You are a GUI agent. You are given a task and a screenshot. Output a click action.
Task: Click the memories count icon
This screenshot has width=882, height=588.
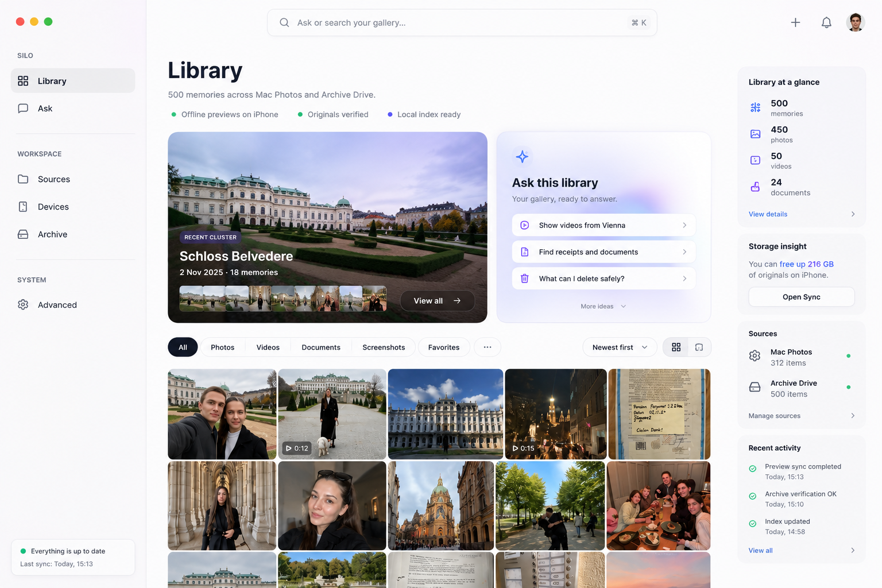(755, 107)
